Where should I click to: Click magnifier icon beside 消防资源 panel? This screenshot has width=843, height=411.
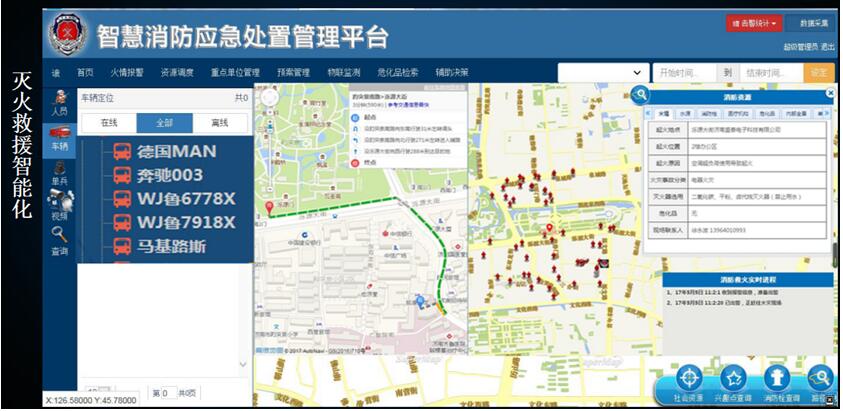point(639,95)
